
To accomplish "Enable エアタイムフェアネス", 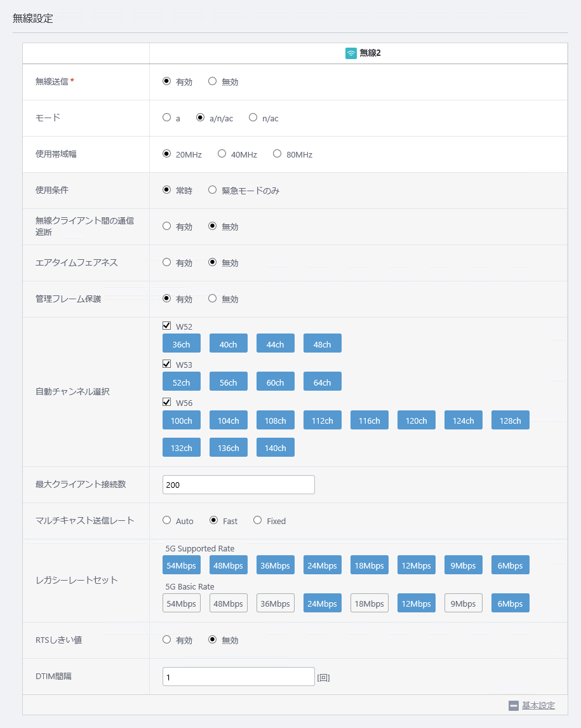I will 166,262.
